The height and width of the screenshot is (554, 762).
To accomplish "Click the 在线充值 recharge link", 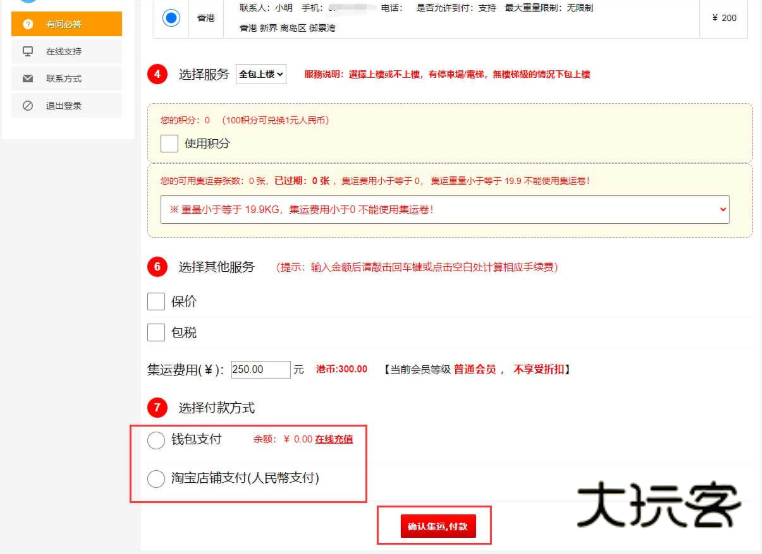I will (x=333, y=439).
